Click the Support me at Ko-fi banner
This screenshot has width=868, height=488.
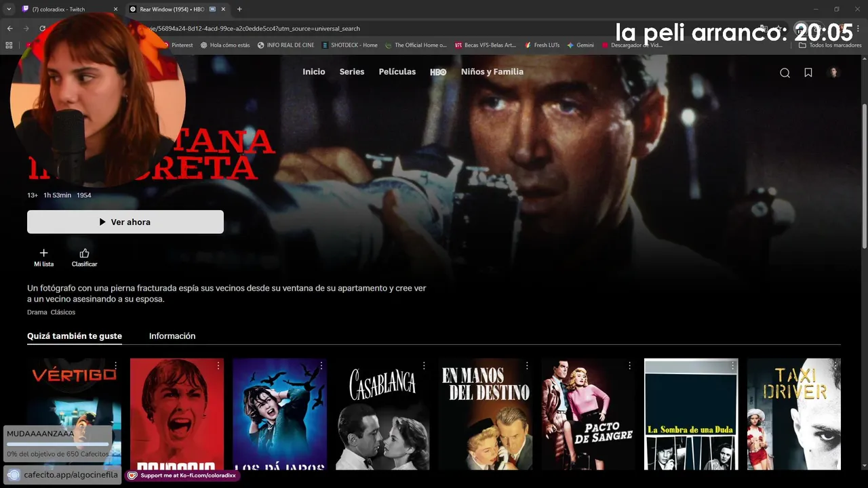(182, 476)
